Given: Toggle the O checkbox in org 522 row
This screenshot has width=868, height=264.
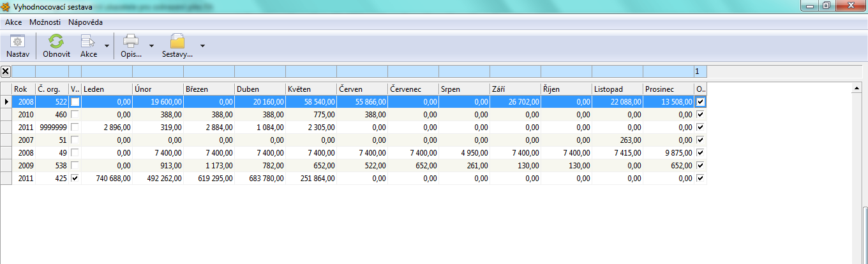Looking at the screenshot, I should [701, 102].
